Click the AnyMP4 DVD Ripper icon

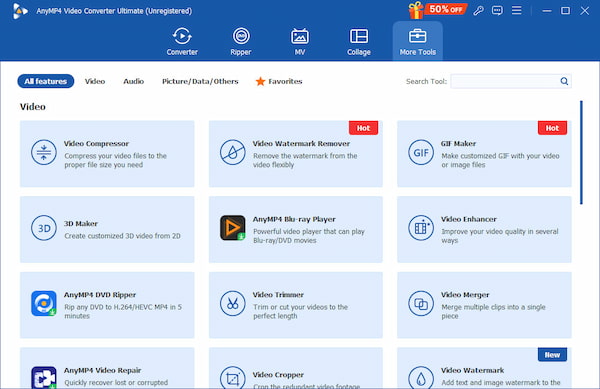[44, 303]
